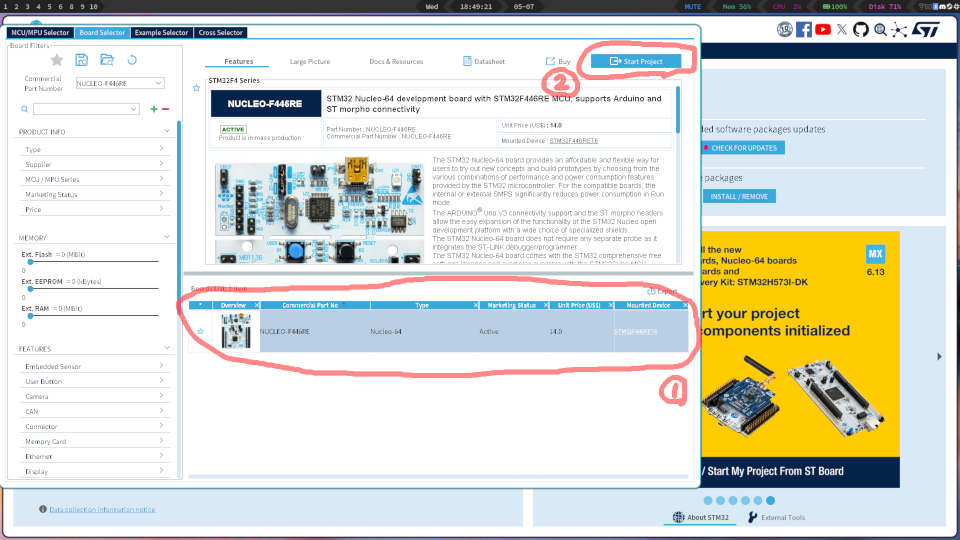This screenshot has width=960, height=540.
Task: Open X (Twitter) icon in main window header
Action: [842, 29]
